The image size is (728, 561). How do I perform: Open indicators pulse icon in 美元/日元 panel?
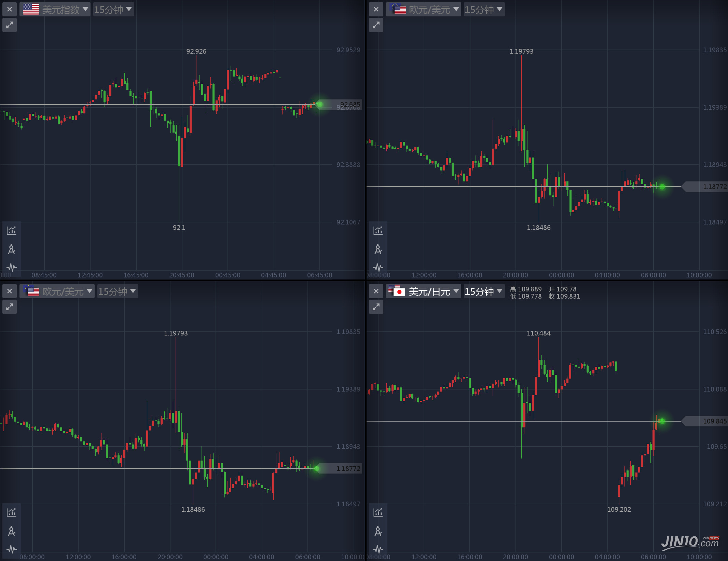tap(378, 549)
